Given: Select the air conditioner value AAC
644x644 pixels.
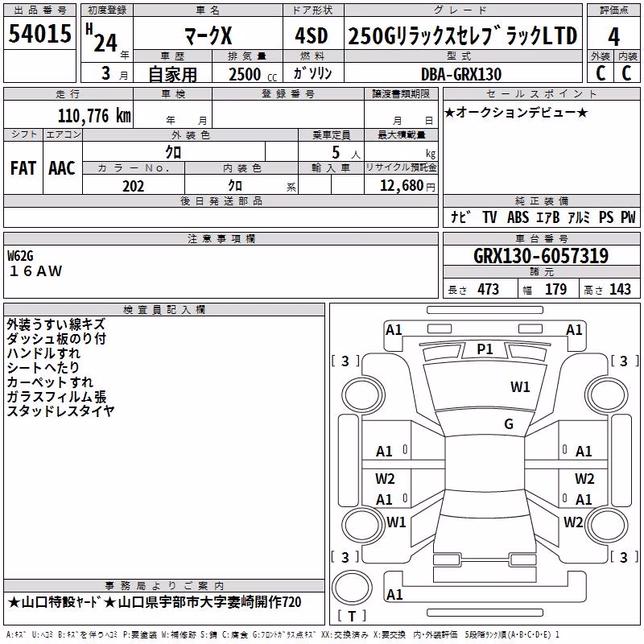Looking at the screenshot, I should tap(62, 168).
